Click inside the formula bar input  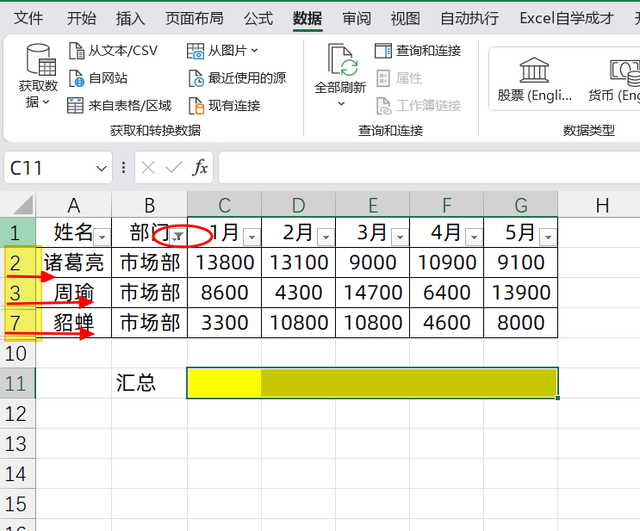[x=429, y=167]
